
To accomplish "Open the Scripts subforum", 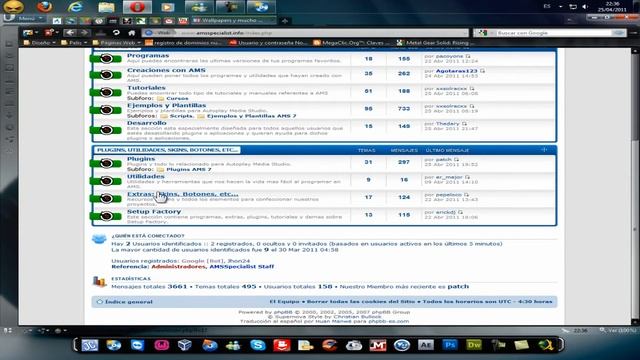I will pos(181,116).
